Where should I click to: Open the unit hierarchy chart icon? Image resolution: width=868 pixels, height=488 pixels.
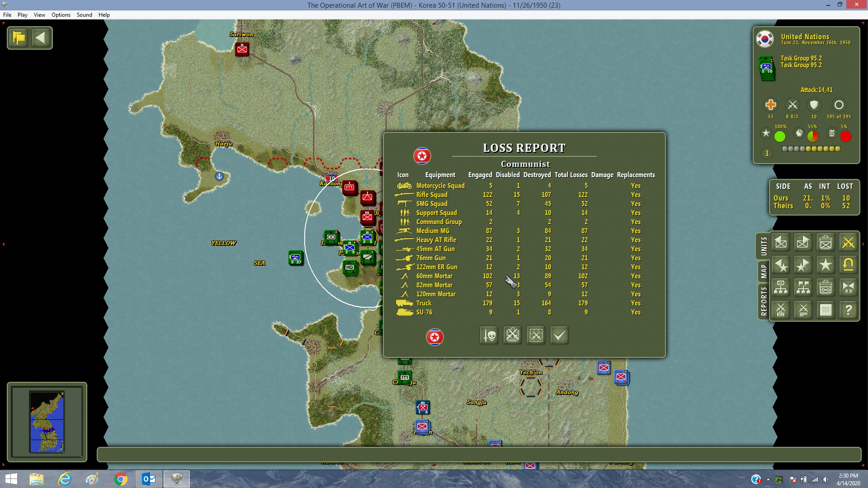click(x=781, y=287)
